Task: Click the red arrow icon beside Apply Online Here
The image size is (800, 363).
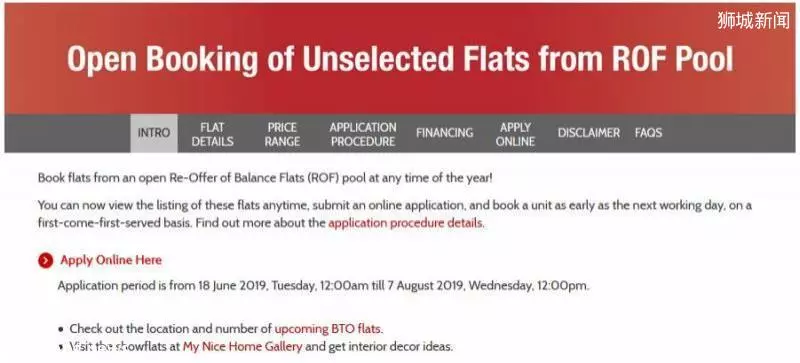Action: 45,260
